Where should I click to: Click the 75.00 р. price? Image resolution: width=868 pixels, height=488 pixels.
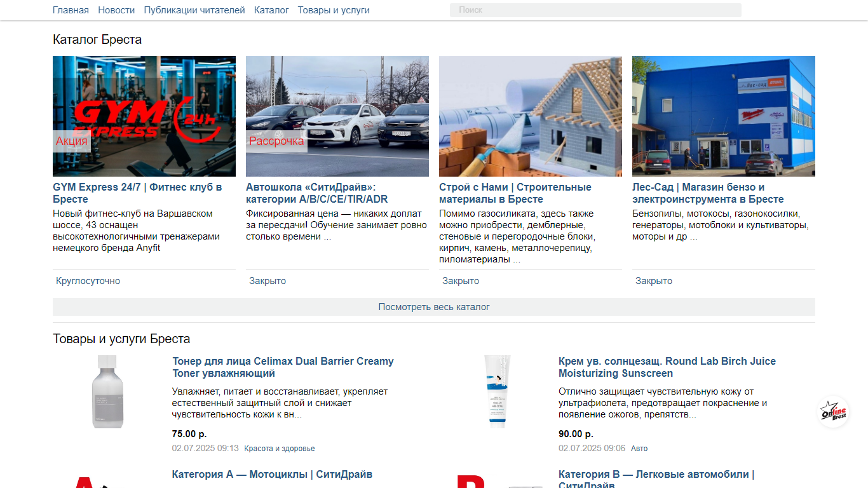[189, 434]
